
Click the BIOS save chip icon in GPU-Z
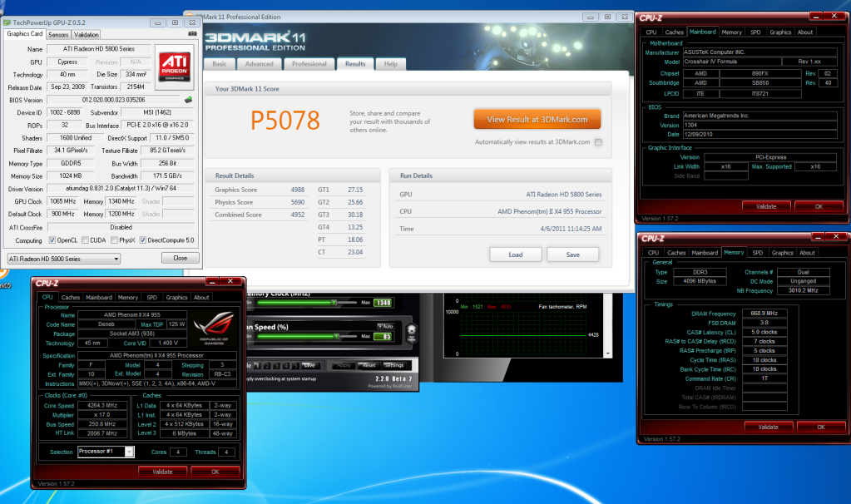pyautogui.click(x=188, y=100)
